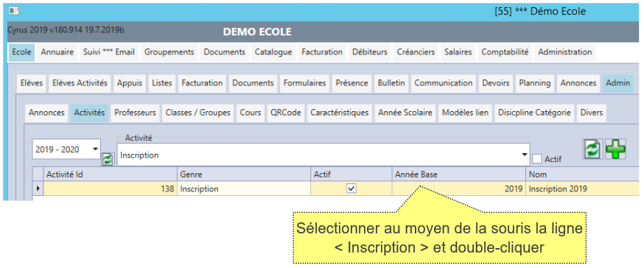This screenshot has width=644, height=268.
Task: Click the large green refresh icon beside plus
Action: (x=592, y=149)
